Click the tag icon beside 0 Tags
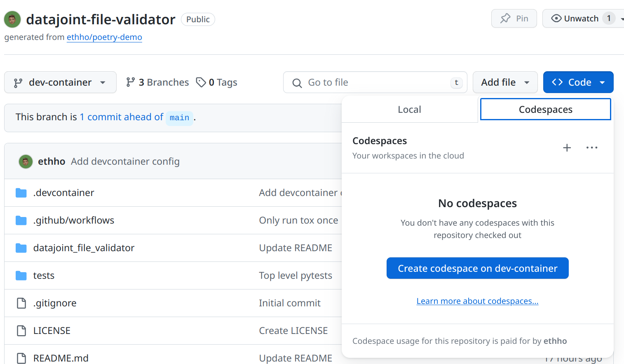This screenshot has width=624, height=364. [x=201, y=82]
